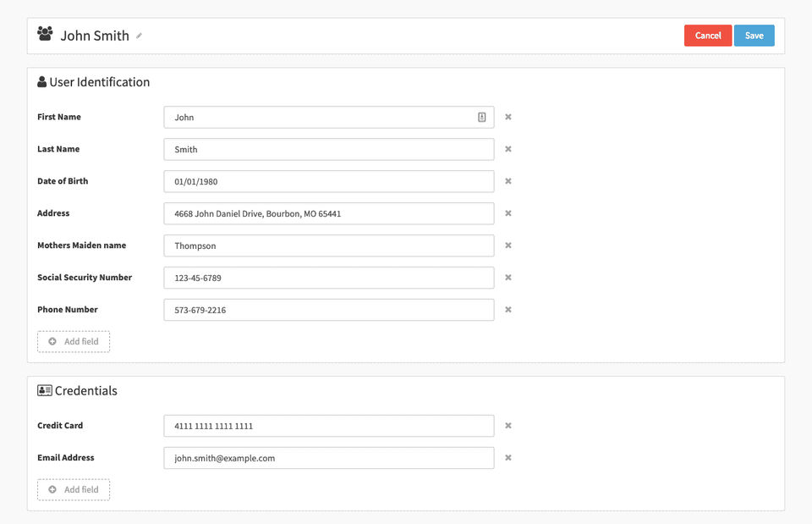
Task: Delete the Credit Card field
Action: pos(508,426)
